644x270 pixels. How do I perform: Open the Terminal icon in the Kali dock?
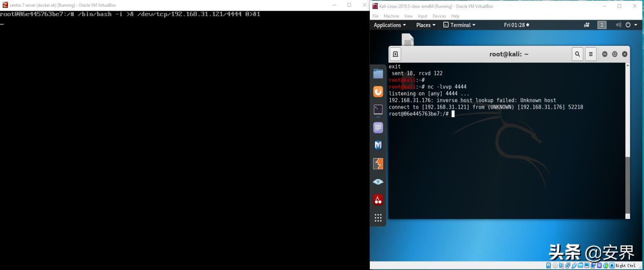tap(378, 109)
